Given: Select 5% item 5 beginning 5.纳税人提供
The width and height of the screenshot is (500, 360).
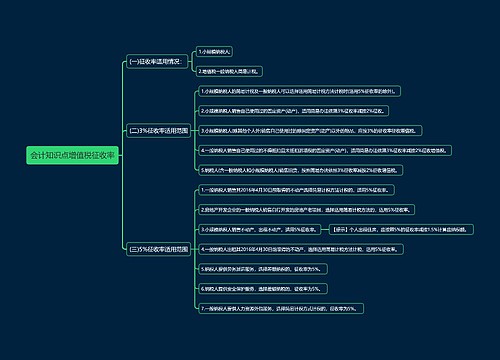Looking at the screenshot, I should pos(263,269).
